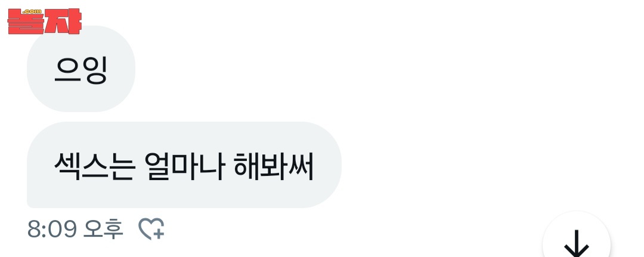Click the word '얼마나' in second bubble
The height and width of the screenshot is (257, 644).
coord(184,167)
